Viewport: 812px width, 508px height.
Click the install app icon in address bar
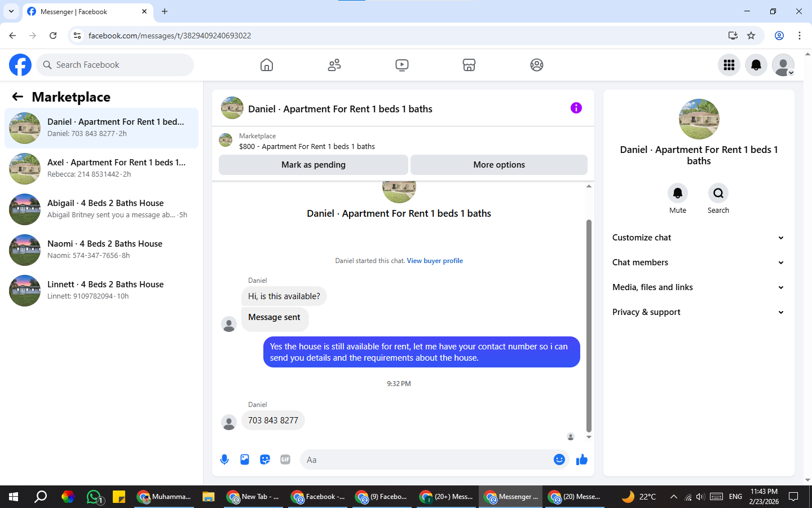click(x=732, y=36)
